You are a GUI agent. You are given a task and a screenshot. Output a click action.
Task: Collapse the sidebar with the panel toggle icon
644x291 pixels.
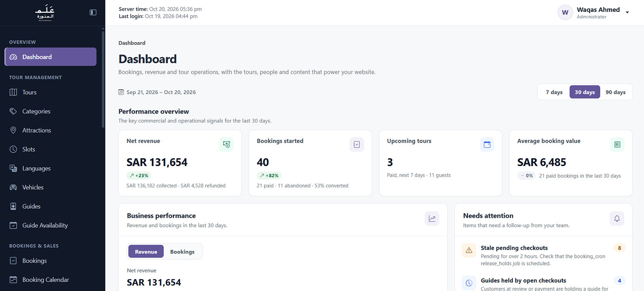[93, 12]
